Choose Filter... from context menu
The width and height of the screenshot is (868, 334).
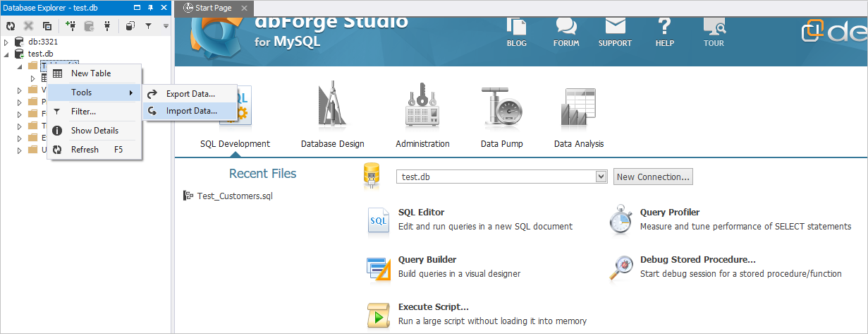pyautogui.click(x=94, y=112)
